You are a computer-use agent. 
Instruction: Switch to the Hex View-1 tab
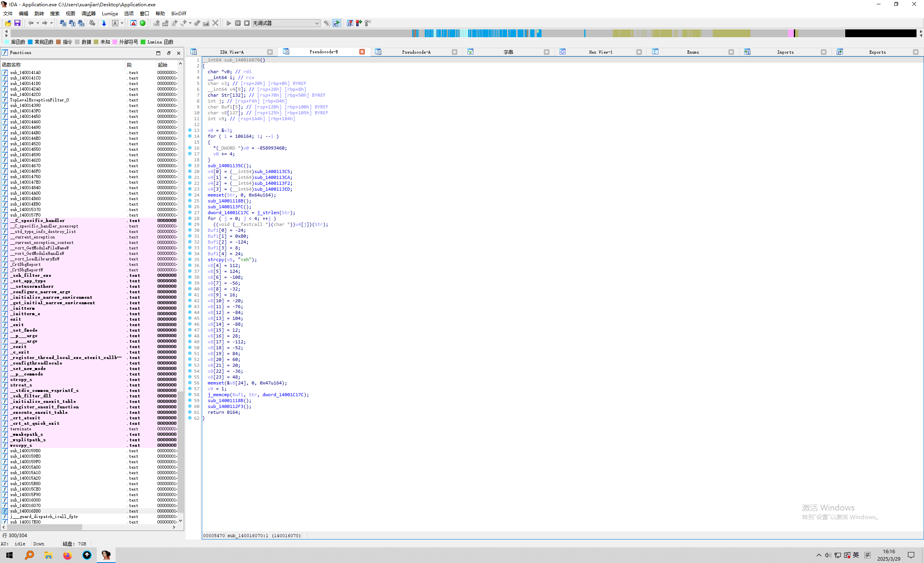[x=600, y=52]
